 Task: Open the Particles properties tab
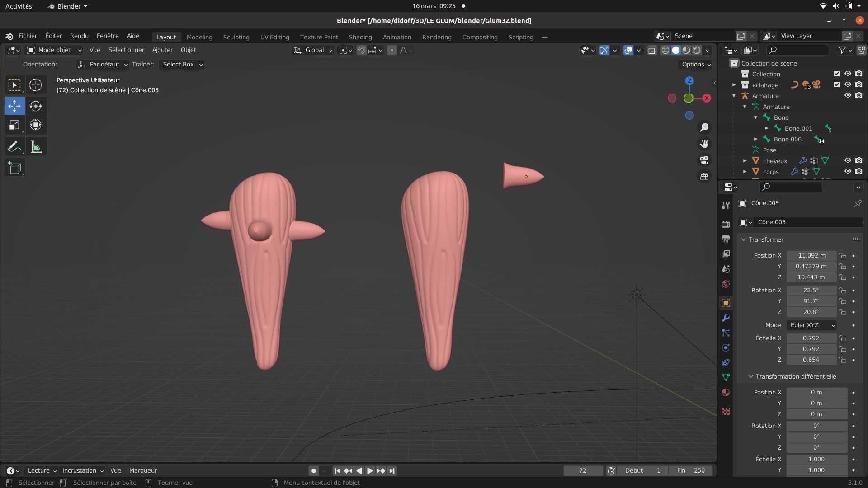[726, 333]
